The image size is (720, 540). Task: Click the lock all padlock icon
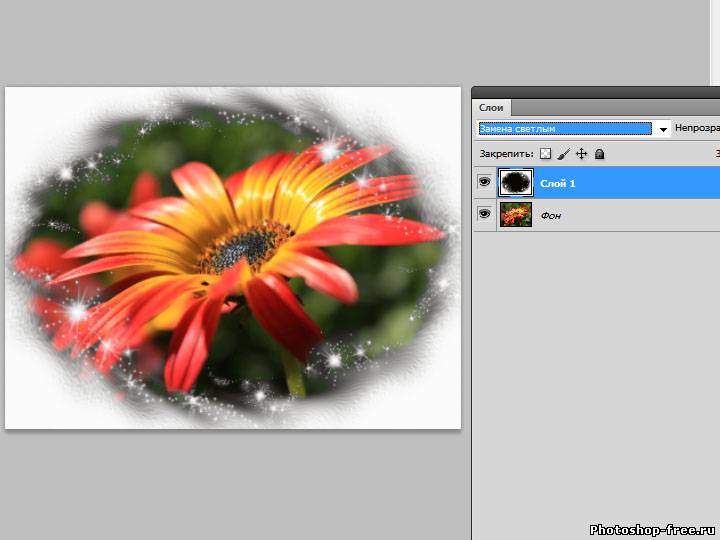tap(599, 154)
